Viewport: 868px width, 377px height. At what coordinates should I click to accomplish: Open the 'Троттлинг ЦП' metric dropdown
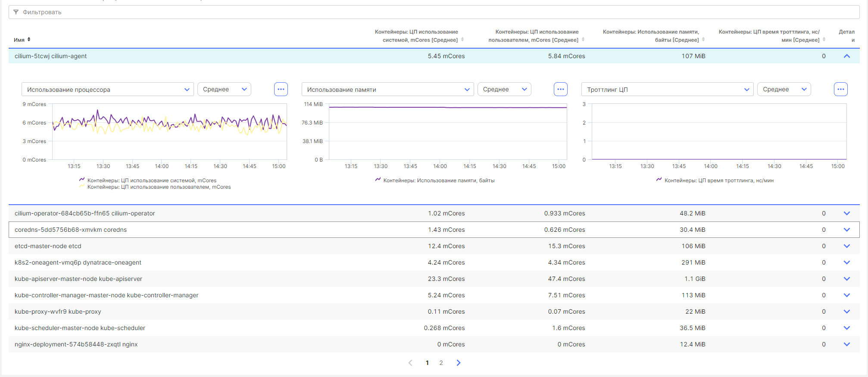coord(667,89)
